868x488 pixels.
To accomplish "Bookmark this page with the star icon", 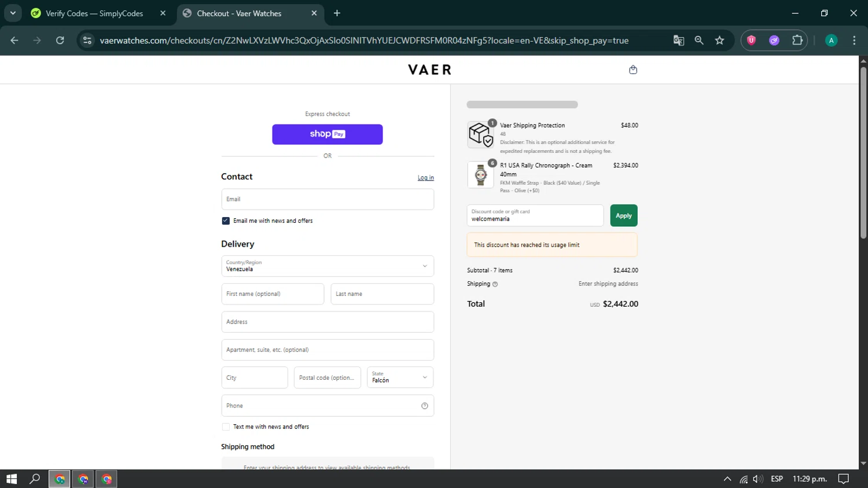I will [x=719, y=41].
